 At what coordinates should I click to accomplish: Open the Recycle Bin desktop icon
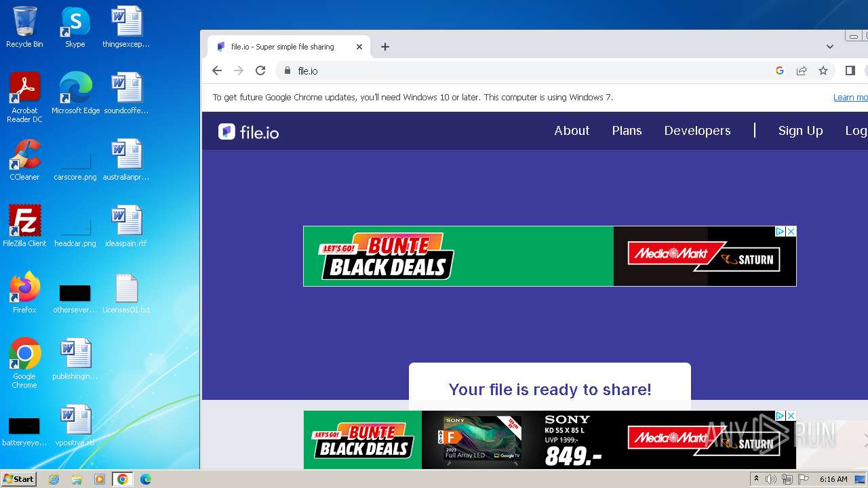[x=24, y=27]
